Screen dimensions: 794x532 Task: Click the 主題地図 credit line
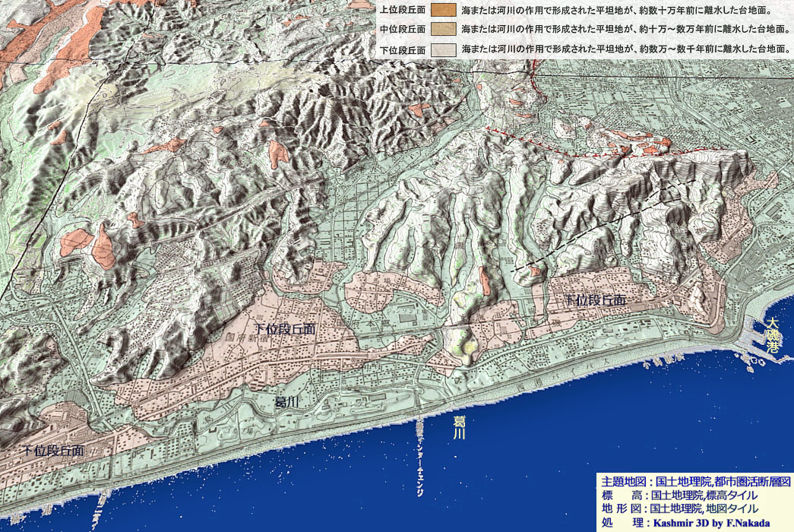pos(696,482)
